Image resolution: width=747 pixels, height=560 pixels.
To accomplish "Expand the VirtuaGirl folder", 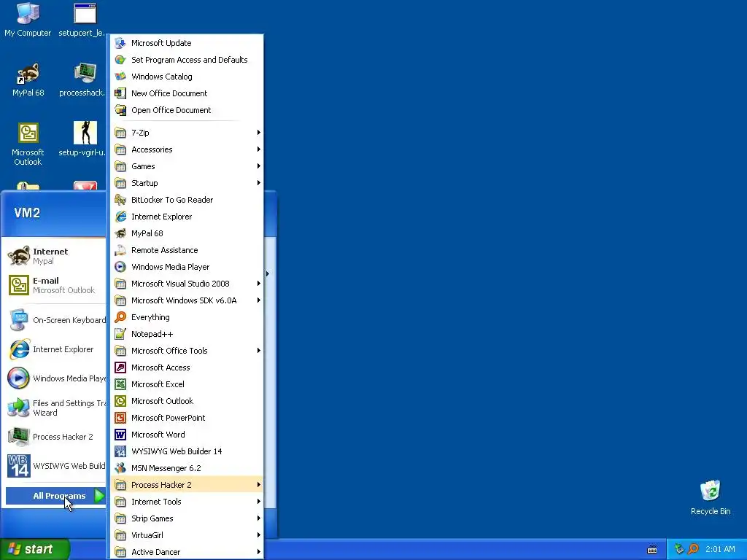I will (186, 535).
